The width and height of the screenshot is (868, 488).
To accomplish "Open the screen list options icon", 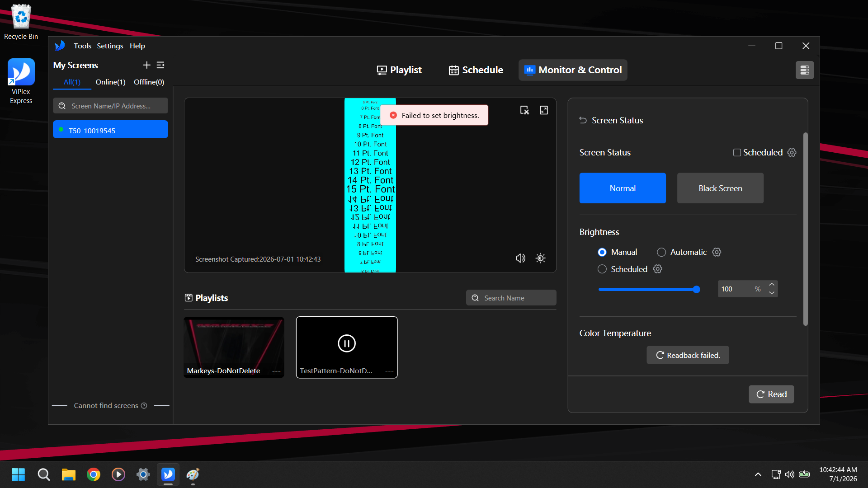I will (160, 65).
